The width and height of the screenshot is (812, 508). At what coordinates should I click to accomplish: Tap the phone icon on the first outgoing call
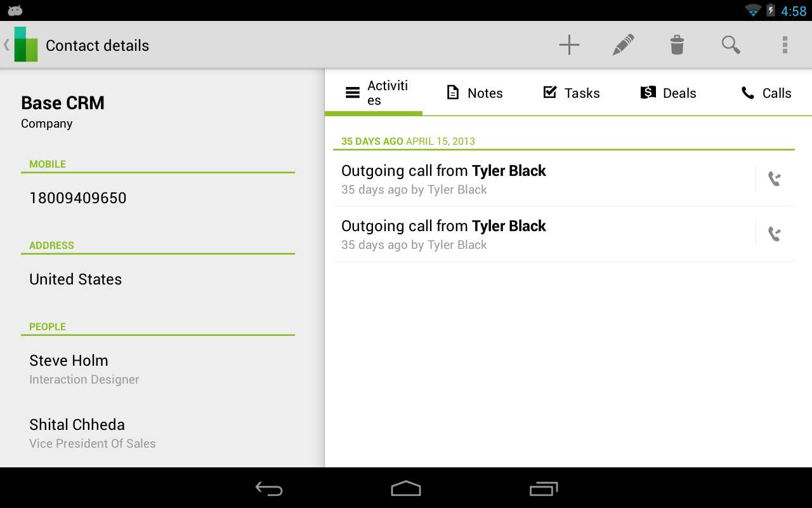point(775,178)
